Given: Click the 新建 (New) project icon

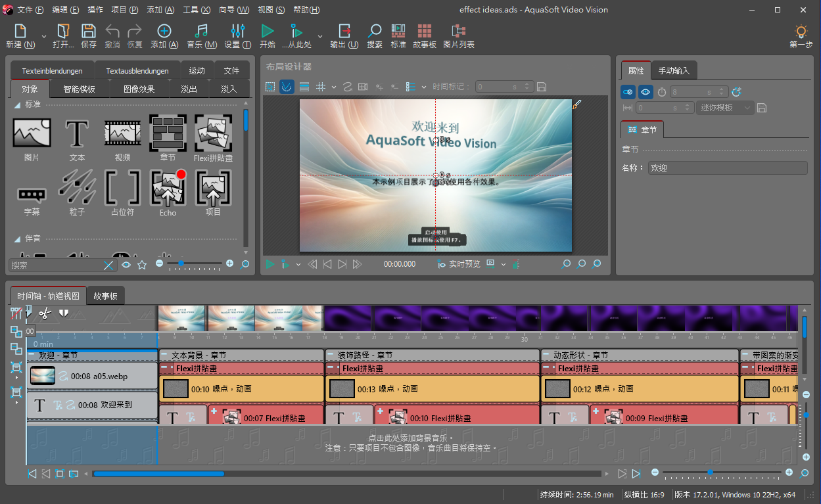Looking at the screenshot, I should tap(20, 31).
